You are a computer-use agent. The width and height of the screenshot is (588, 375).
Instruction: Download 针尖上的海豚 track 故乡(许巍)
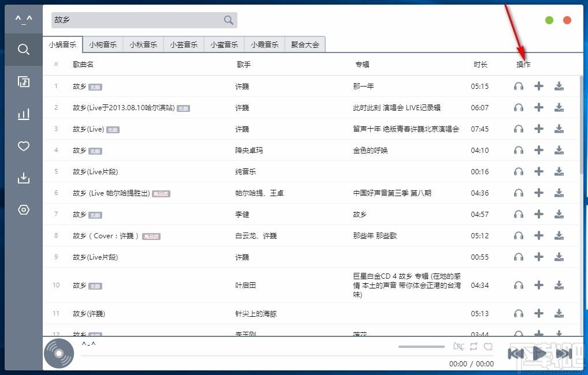coord(559,314)
